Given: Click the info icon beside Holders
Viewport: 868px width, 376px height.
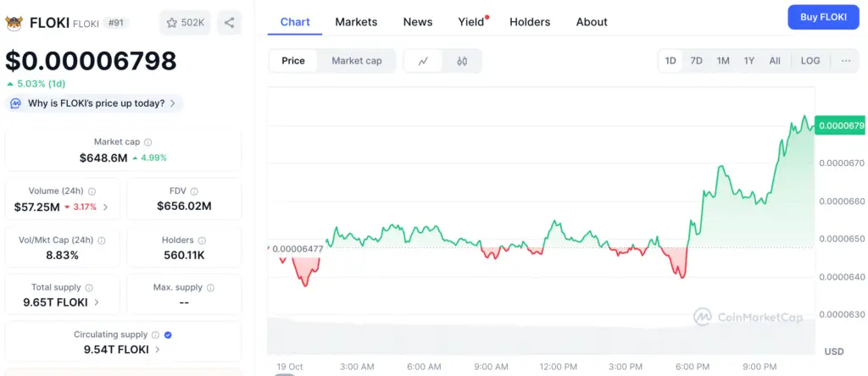Looking at the screenshot, I should (202, 241).
